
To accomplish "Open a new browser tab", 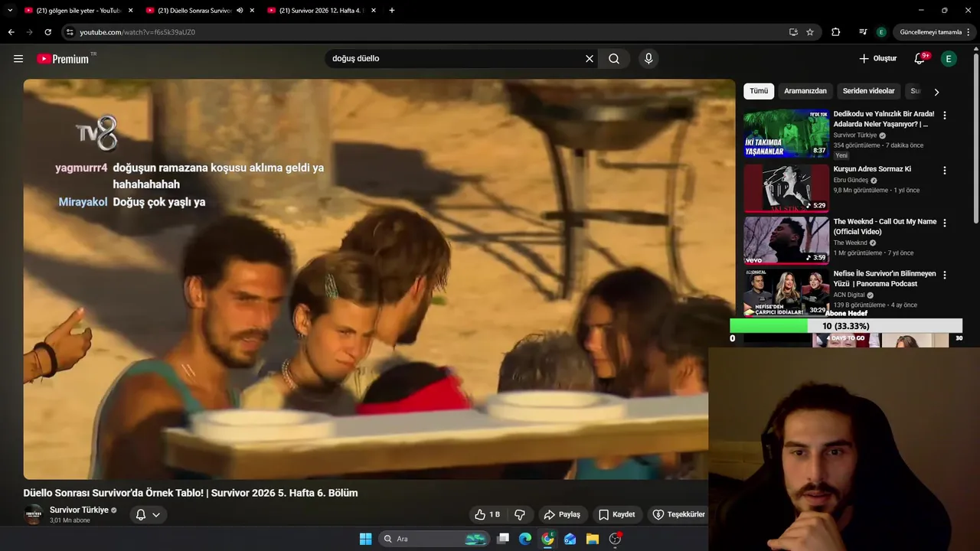I will click(392, 11).
